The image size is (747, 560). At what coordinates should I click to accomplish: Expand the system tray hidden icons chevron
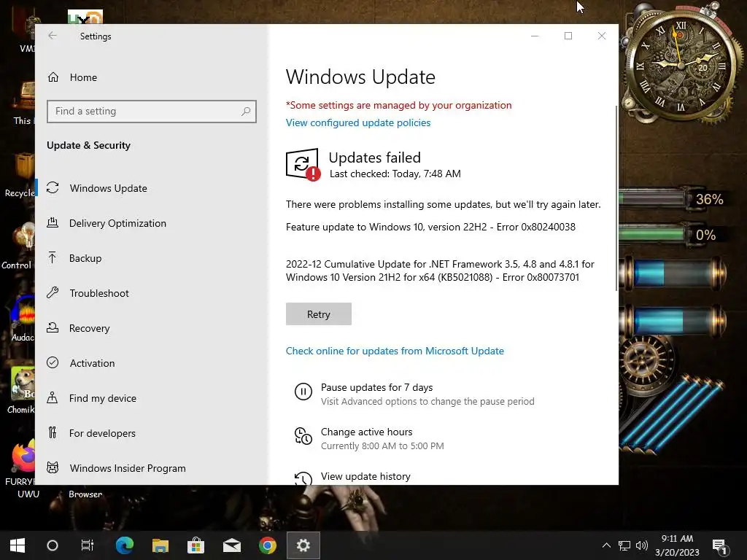[606, 545]
